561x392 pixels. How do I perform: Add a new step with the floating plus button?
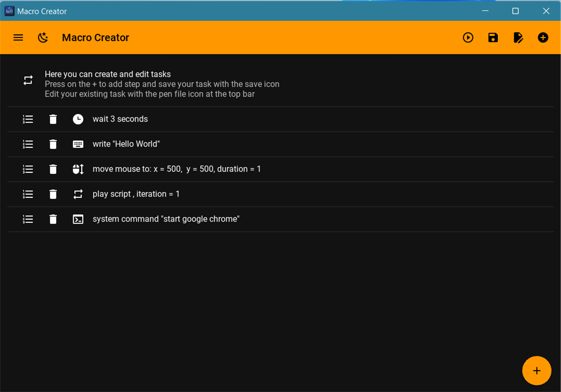click(x=537, y=371)
